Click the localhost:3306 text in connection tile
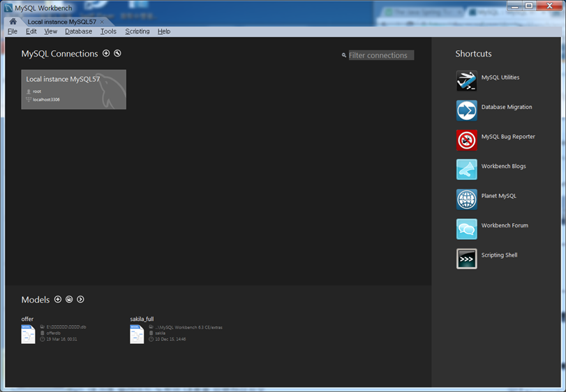 pos(46,100)
